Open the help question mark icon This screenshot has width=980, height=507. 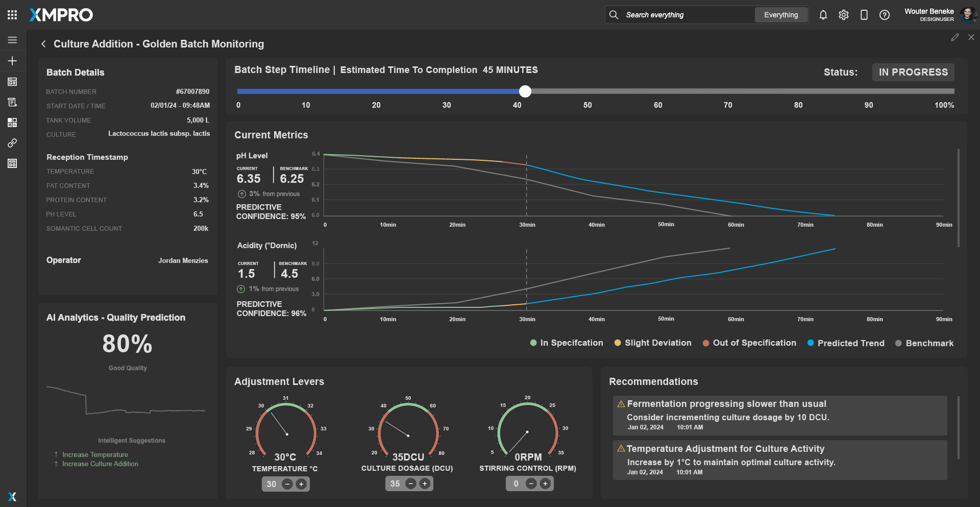(x=884, y=15)
